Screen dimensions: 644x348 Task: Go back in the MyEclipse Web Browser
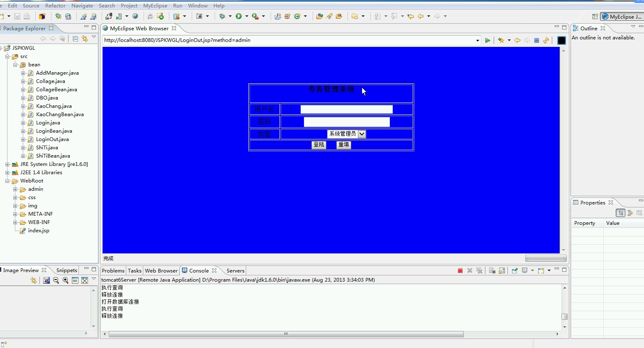click(517, 40)
